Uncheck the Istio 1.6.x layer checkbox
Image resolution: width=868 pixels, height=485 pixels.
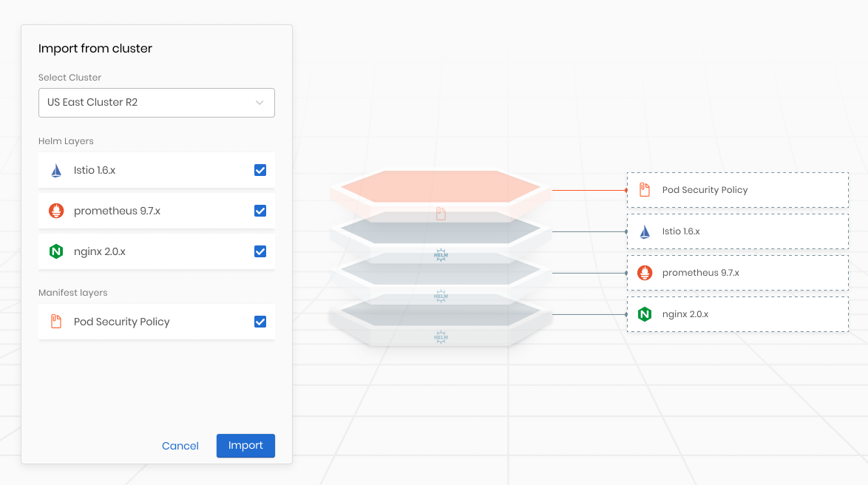pyautogui.click(x=260, y=169)
